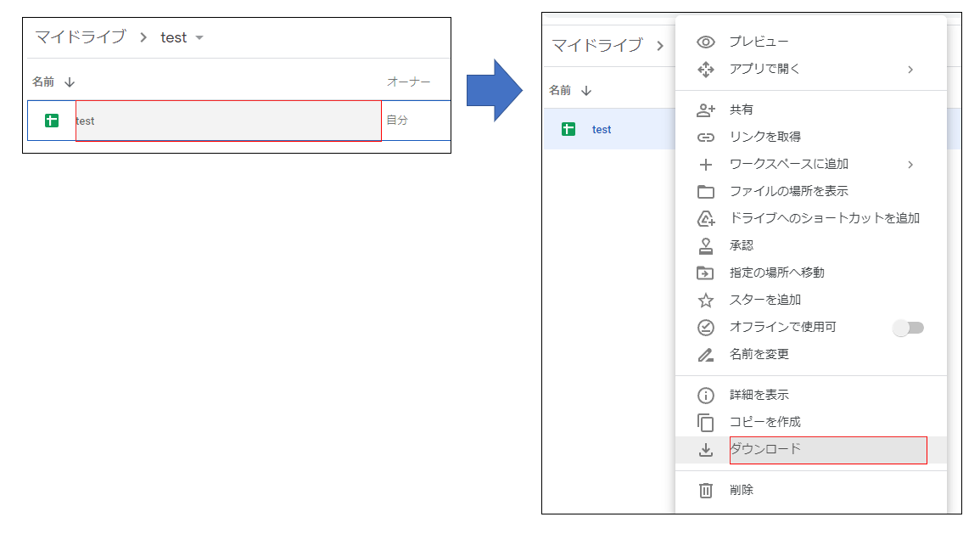The image size is (980, 534).
Task: Click the Drive shortcut add icon
Action: [x=705, y=218]
